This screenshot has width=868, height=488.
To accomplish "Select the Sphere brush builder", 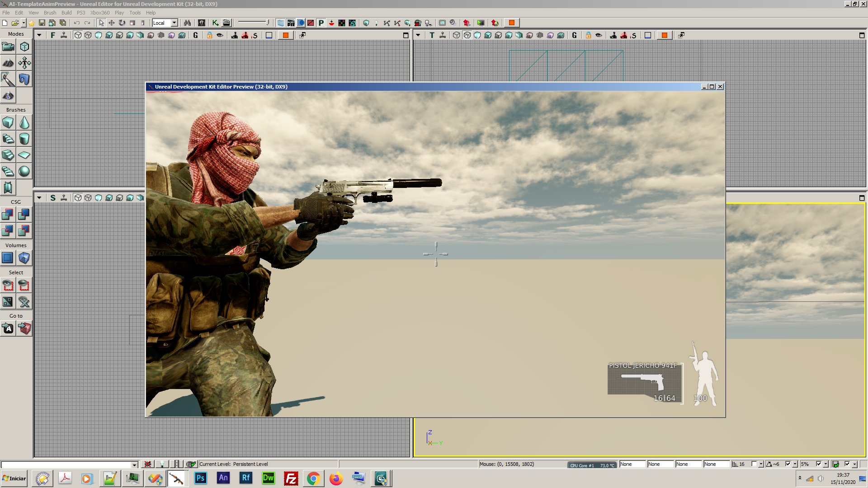I will point(24,171).
